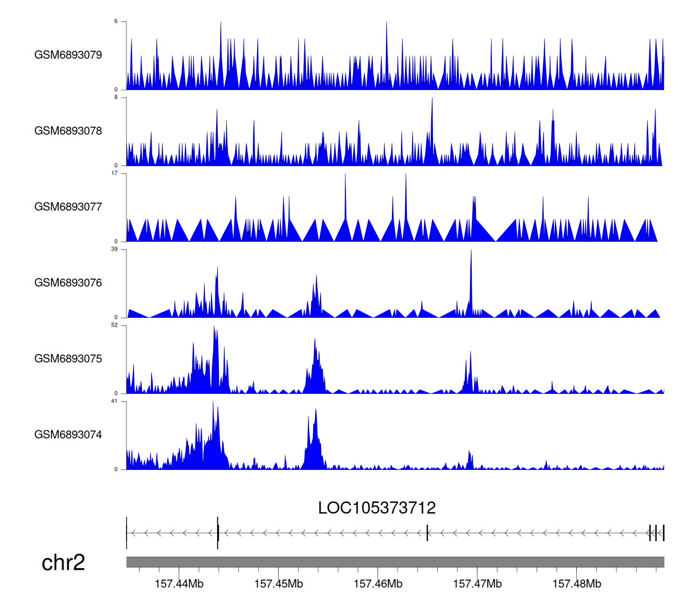Viewport: 700px width, 616px height.
Task: Click the 157.48Mb coordinate label
Action: pyautogui.click(x=577, y=584)
